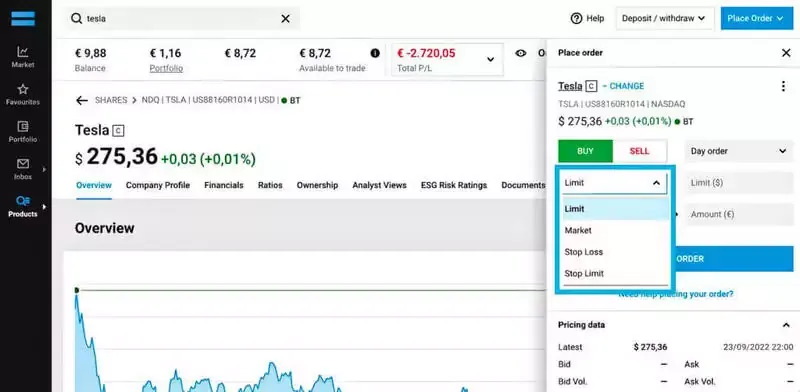Click the C badge in the order panel
Image resolution: width=800 pixels, height=392 pixels.
pos(591,86)
